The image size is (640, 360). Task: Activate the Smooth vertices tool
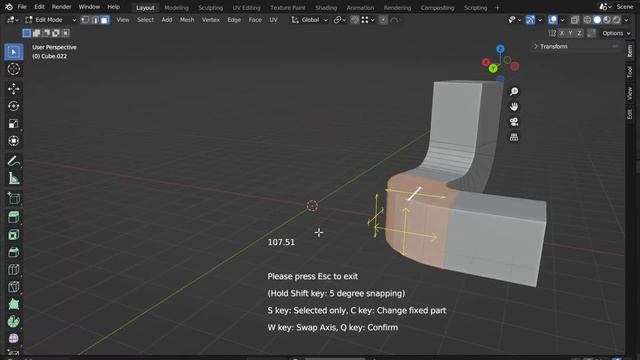[13, 338]
